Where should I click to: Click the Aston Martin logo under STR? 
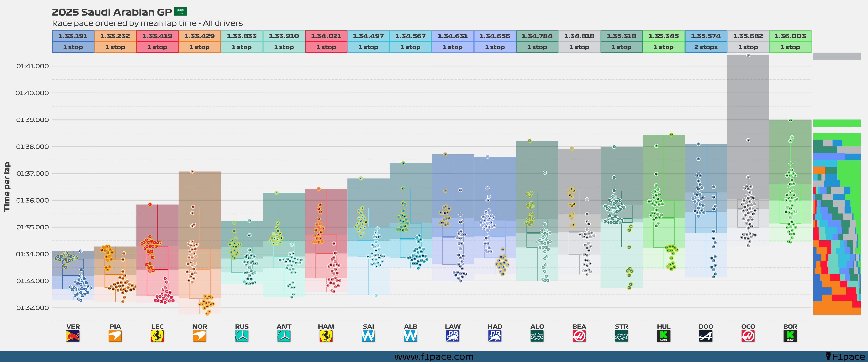pyautogui.click(x=622, y=336)
